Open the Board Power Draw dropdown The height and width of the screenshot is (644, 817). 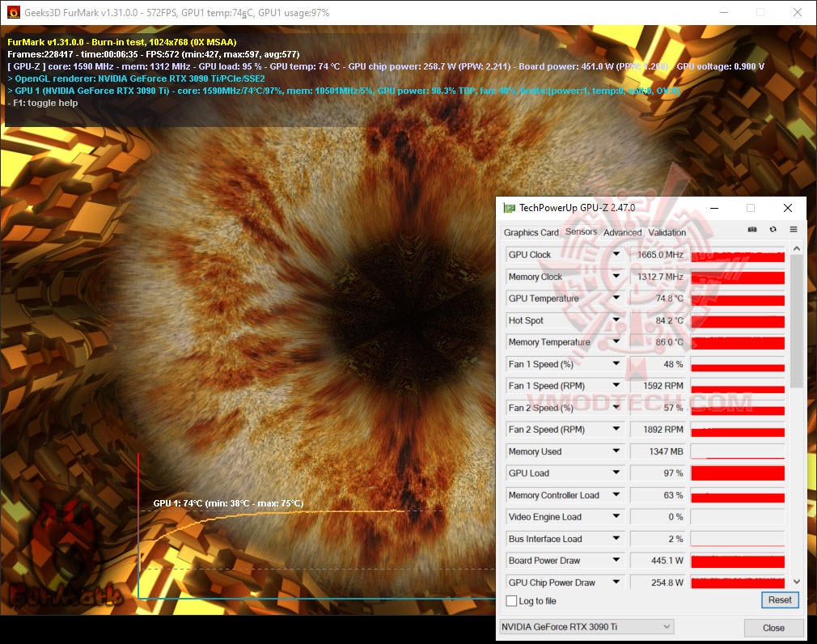click(x=616, y=560)
